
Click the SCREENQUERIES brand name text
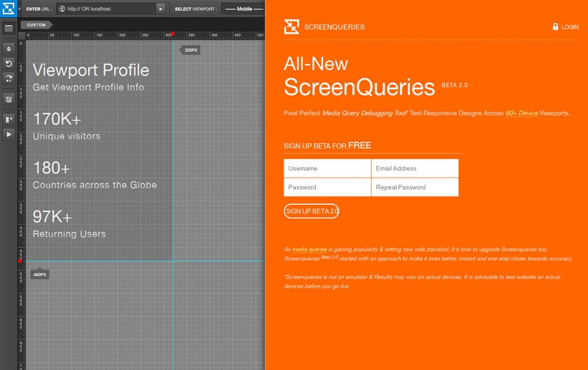334,27
